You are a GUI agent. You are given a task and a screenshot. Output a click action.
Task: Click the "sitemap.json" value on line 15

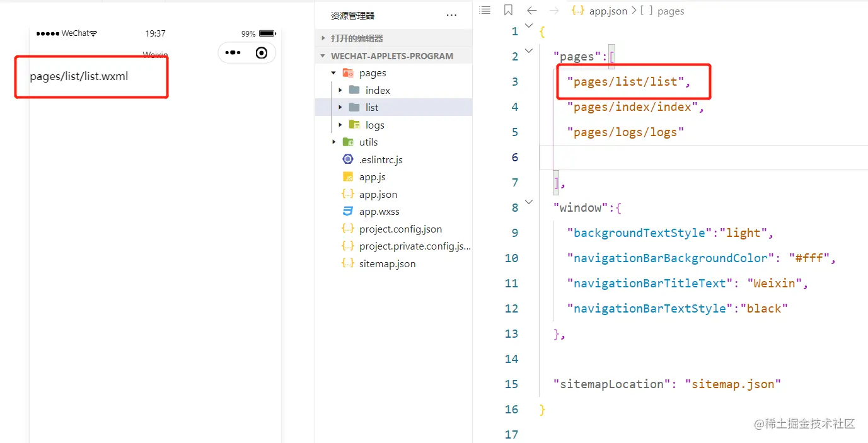pos(733,384)
